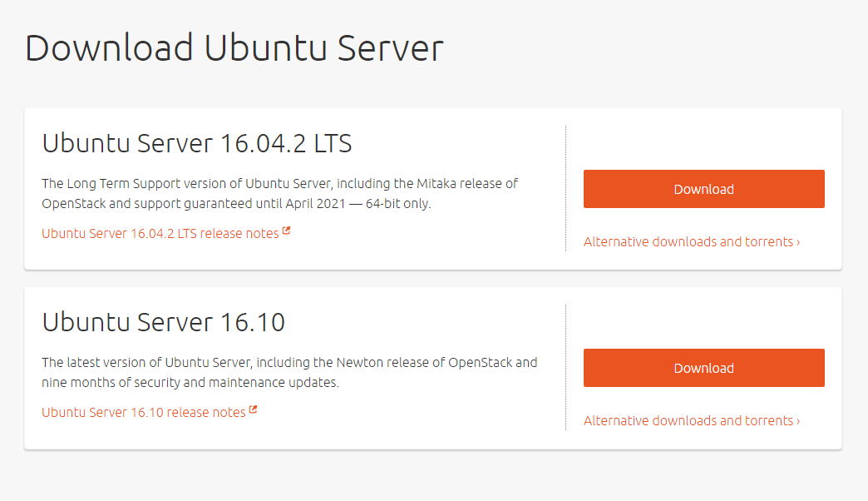This screenshot has width=868, height=501.
Task: Click the "Ubuntu Server 16.10" card heading
Action: [164, 322]
